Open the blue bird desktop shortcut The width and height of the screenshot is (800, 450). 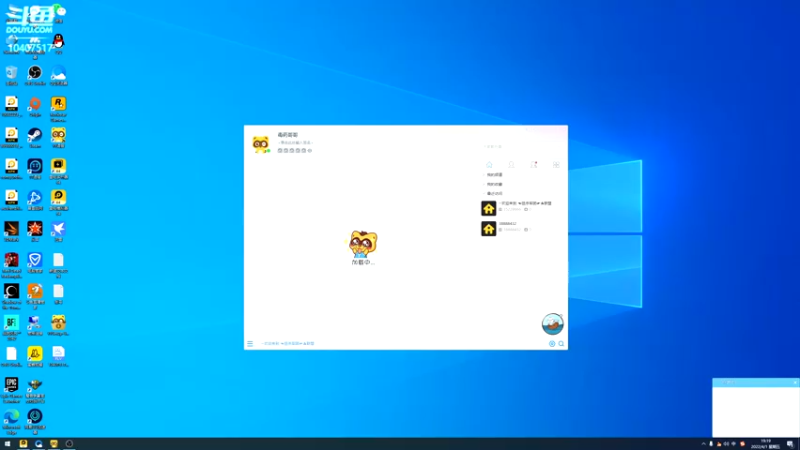(58, 232)
